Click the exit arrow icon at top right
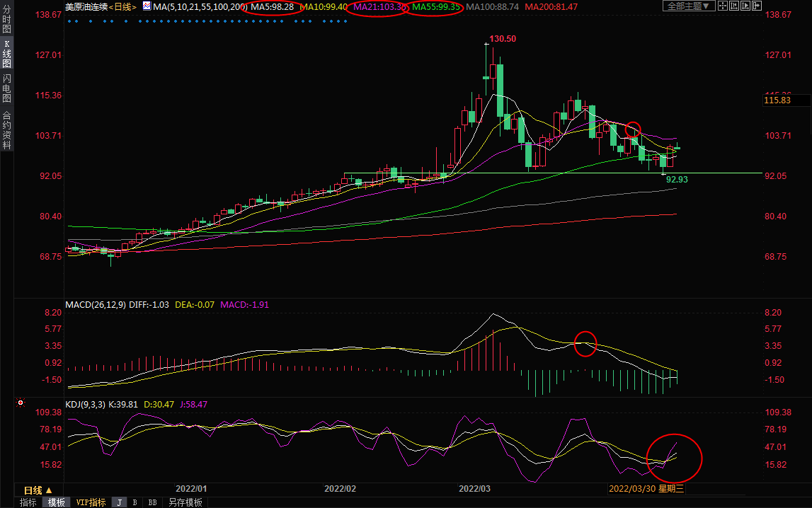812x508 pixels. (x=757, y=6)
